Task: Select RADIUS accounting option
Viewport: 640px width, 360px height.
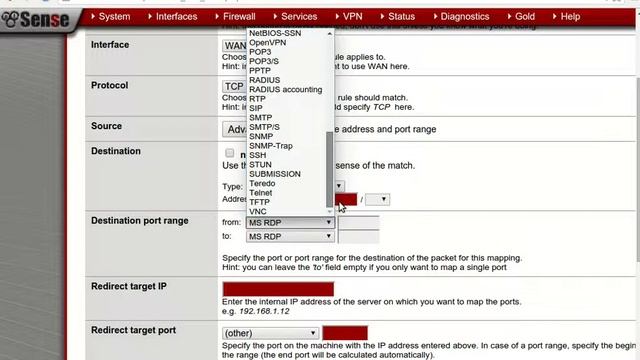Action: [x=286, y=89]
